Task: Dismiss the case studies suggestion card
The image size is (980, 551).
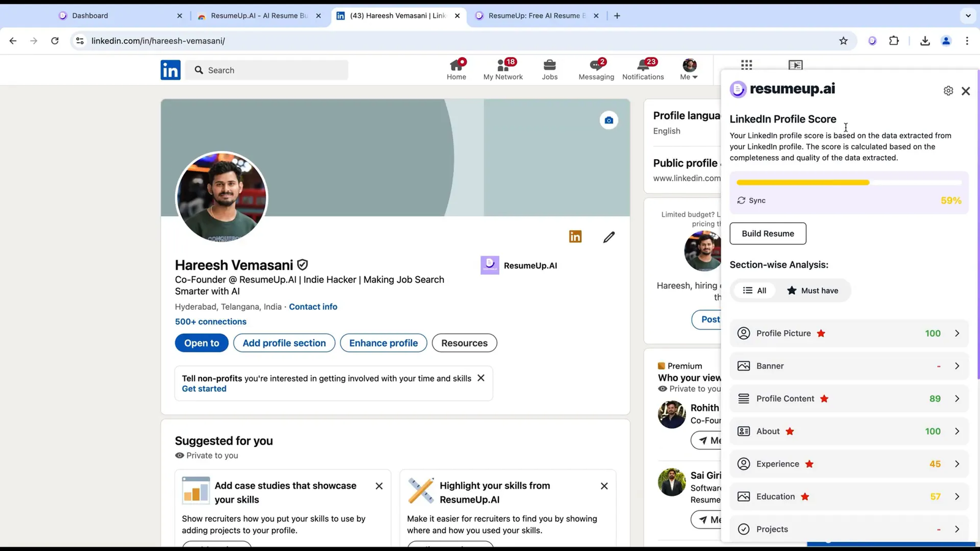Action: tap(379, 485)
